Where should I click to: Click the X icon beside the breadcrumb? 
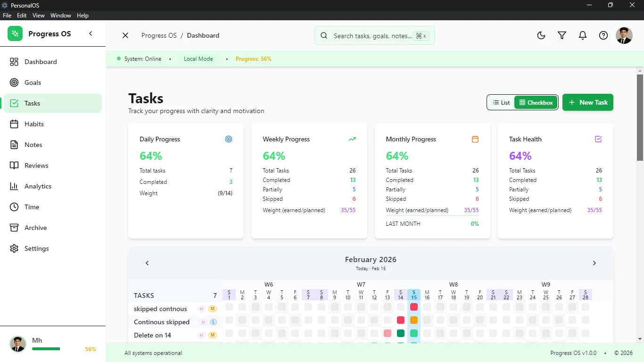(x=125, y=35)
